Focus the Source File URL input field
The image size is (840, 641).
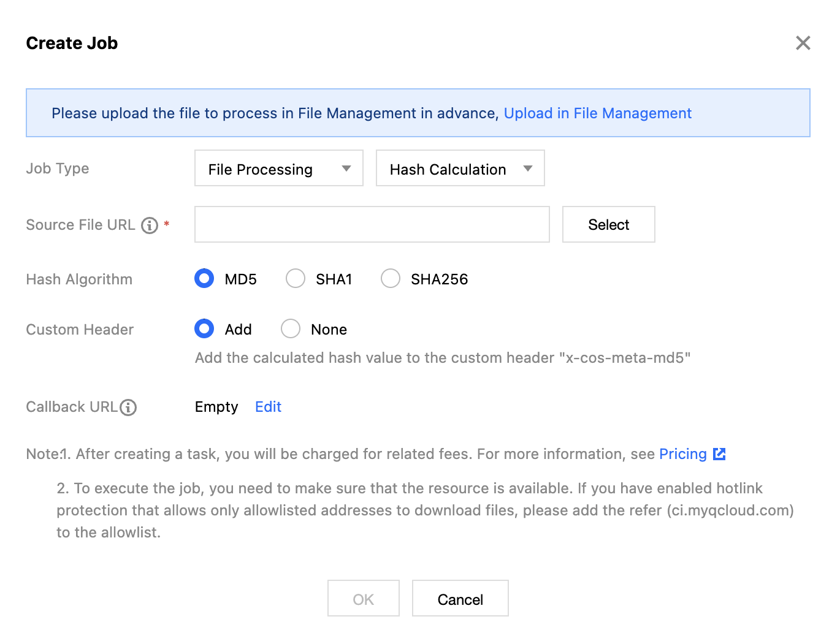point(372,225)
